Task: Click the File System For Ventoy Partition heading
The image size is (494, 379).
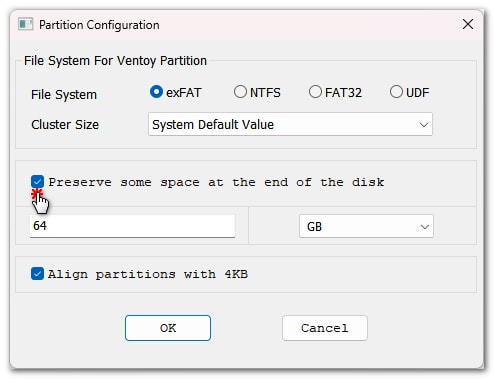Action: pyautogui.click(x=115, y=61)
